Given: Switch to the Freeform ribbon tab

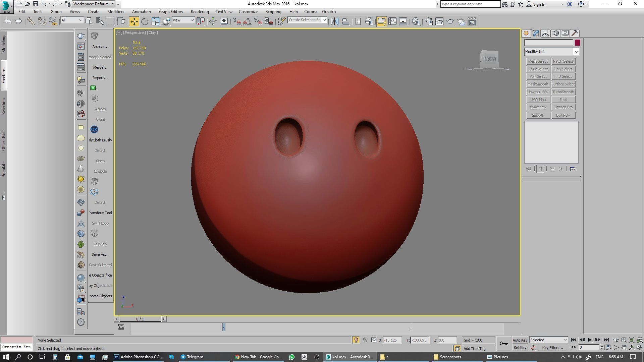Looking at the screenshot, I should coord(4,75).
